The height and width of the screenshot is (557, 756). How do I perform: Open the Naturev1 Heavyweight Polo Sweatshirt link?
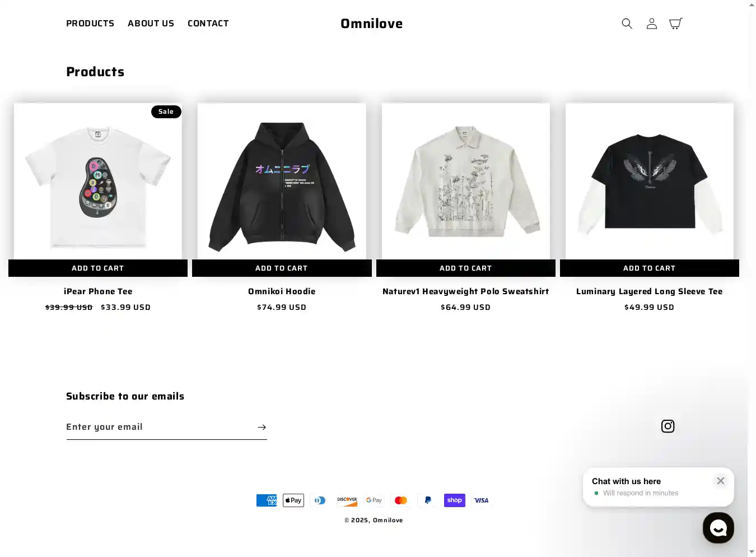(466, 291)
